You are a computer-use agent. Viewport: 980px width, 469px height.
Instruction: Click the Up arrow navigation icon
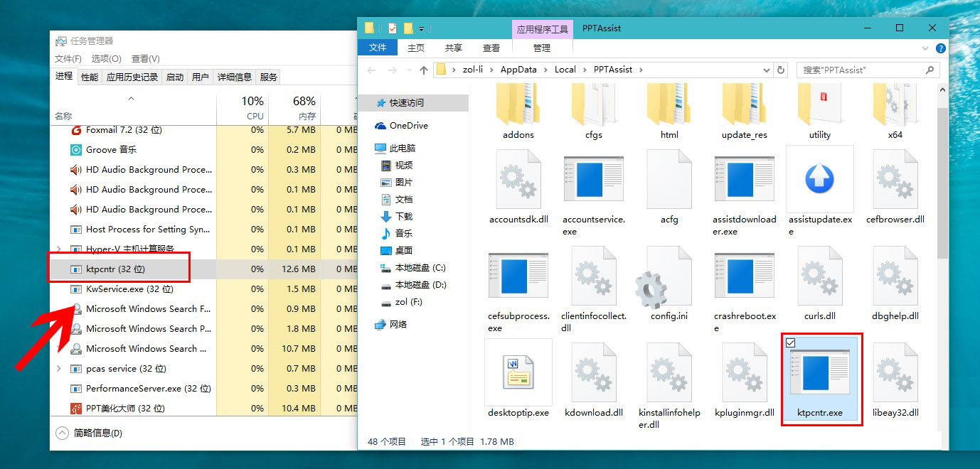tap(424, 70)
